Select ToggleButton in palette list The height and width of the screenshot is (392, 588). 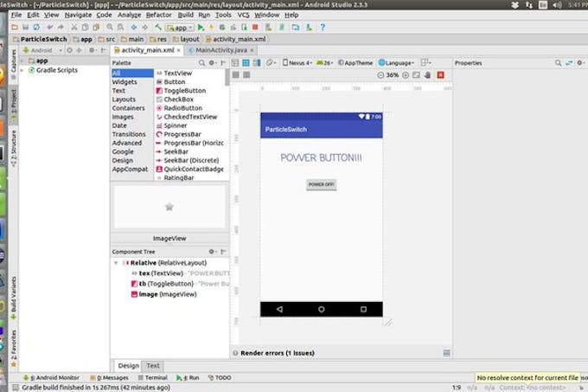click(x=185, y=91)
